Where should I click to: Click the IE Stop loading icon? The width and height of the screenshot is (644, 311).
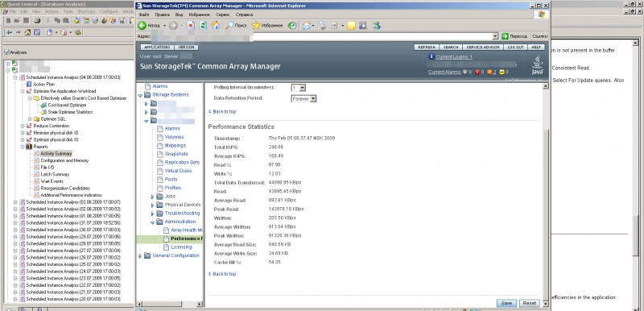coord(191,26)
